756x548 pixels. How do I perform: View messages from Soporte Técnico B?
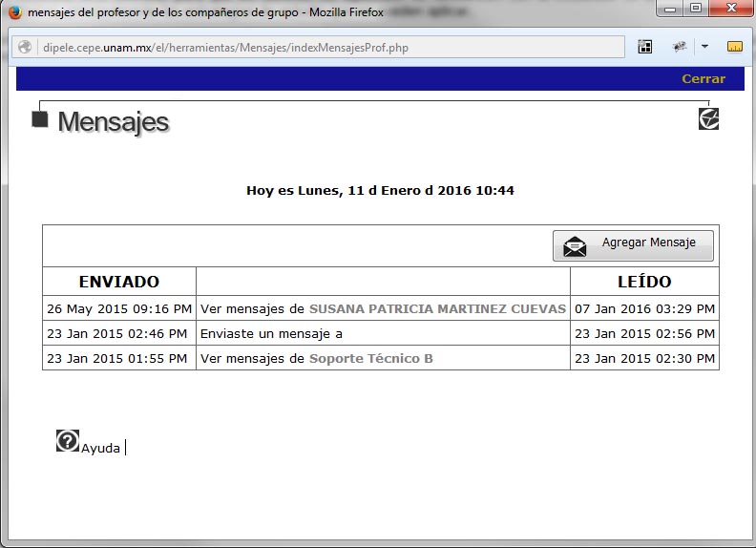click(370, 358)
